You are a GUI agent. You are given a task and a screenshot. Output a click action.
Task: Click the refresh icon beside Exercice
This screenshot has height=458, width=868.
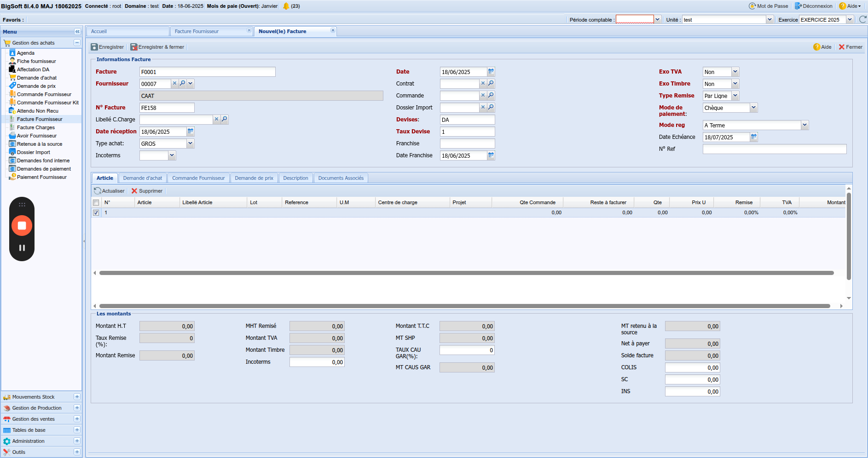[x=862, y=19]
